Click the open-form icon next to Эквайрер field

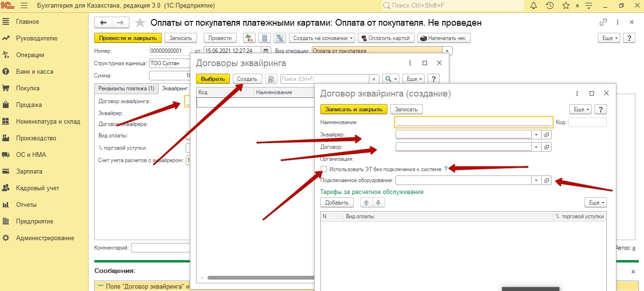coord(547,135)
